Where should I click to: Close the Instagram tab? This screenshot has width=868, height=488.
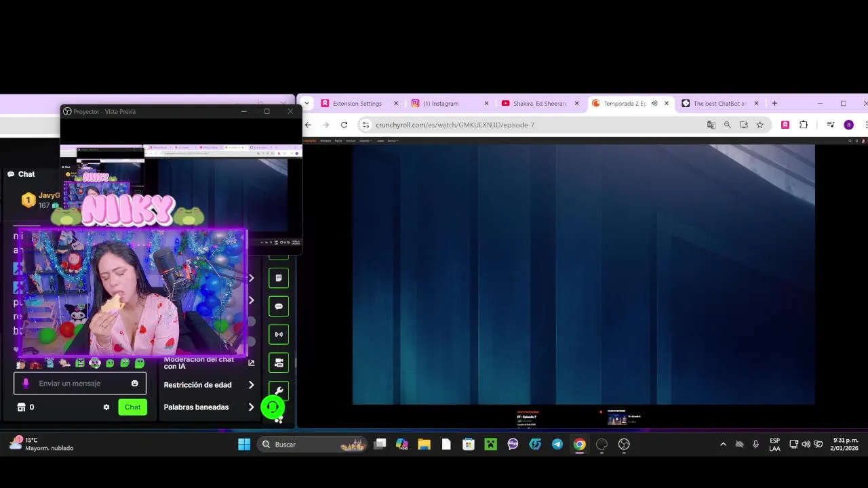(x=486, y=104)
